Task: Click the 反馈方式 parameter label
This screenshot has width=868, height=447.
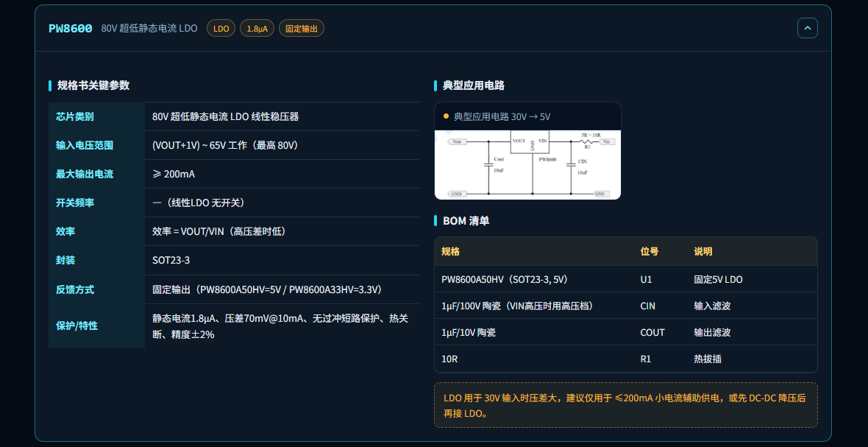Action: (x=75, y=289)
